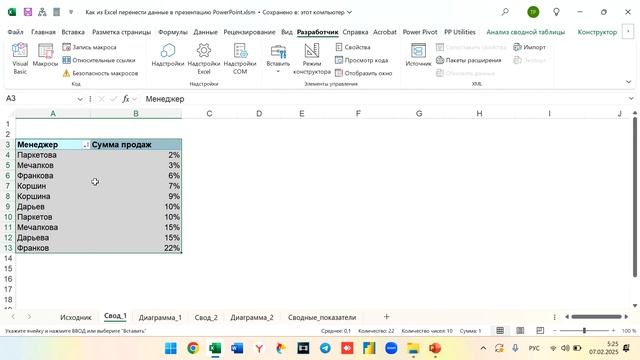Switch to the Свод_2 sheet
640x360 pixels.
click(206, 317)
